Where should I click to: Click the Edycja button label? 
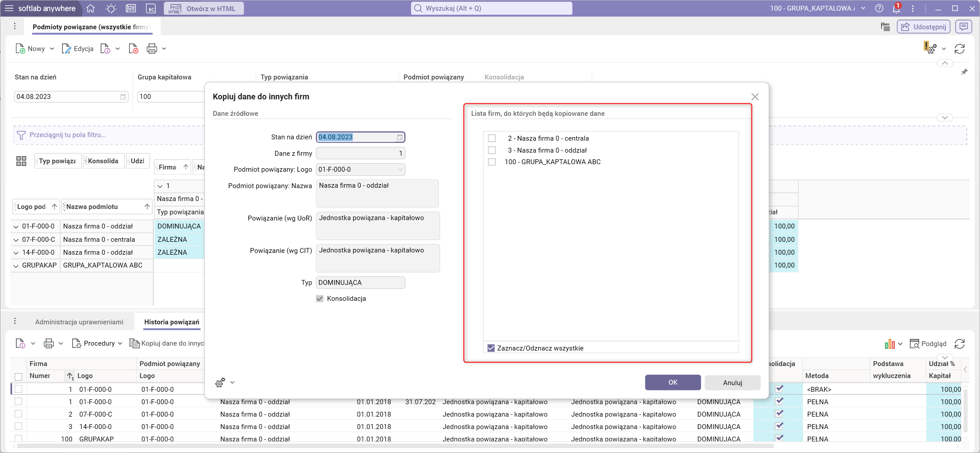pos(83,49)
